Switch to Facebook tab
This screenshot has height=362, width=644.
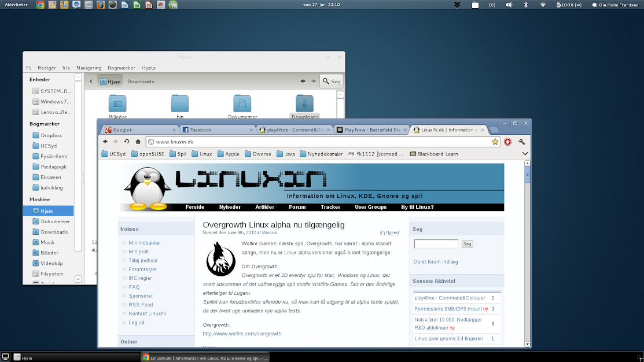(217, 130)
